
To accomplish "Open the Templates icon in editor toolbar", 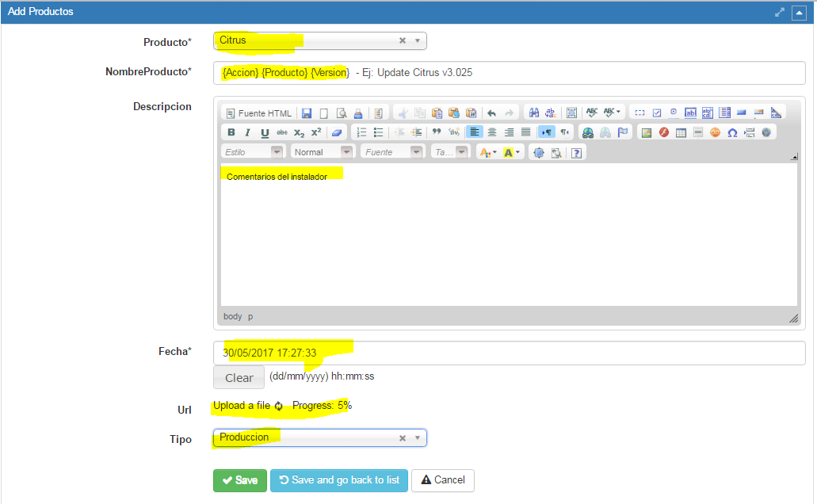I will click(378, 113).
